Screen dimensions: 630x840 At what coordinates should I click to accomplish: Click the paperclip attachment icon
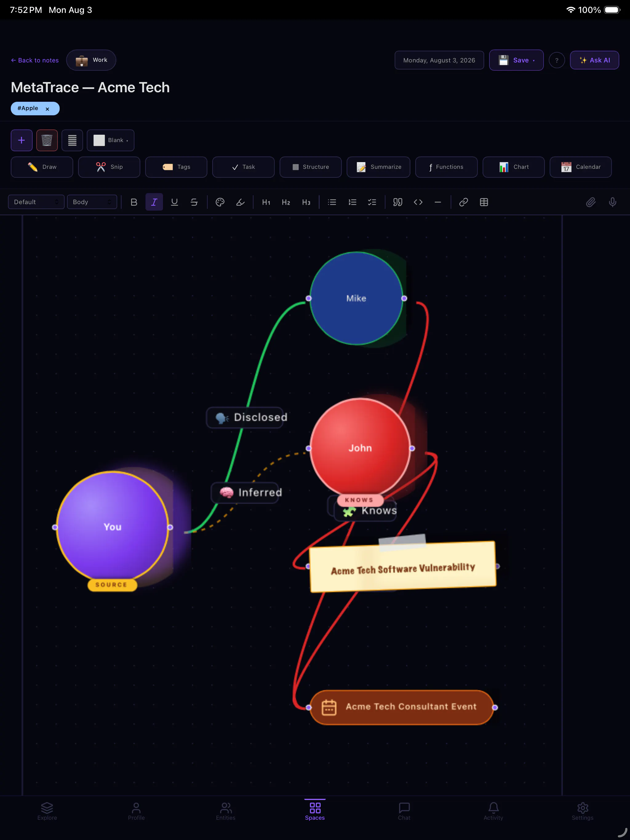[591, 202]
